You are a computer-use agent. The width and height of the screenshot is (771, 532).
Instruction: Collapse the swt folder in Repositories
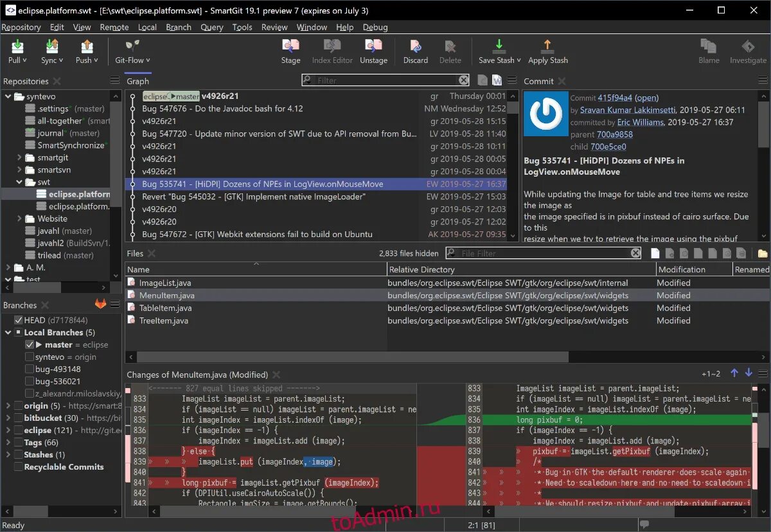[19, 182]
